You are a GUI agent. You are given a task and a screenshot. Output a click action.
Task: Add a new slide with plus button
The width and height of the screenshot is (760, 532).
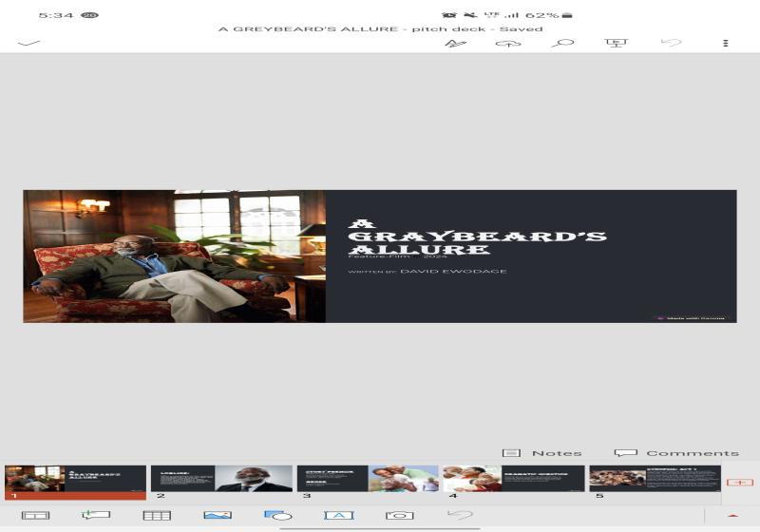[740, 483]
